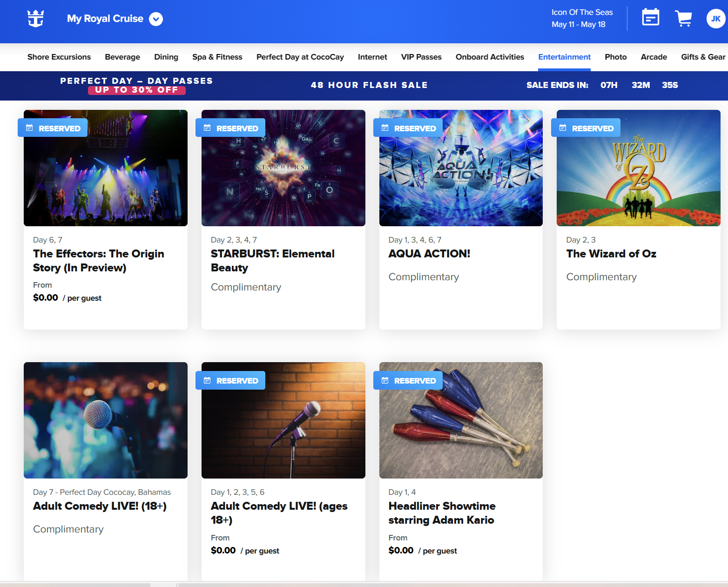
Task: Go to the Shore Excursions tab
Action: coord(59,57)
